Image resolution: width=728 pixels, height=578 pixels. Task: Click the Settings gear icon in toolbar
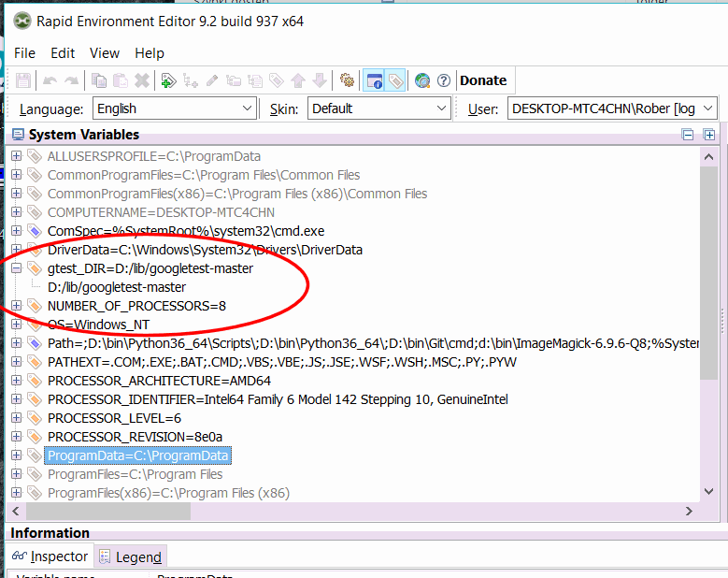pyautogui.click(x=347, y=80)
